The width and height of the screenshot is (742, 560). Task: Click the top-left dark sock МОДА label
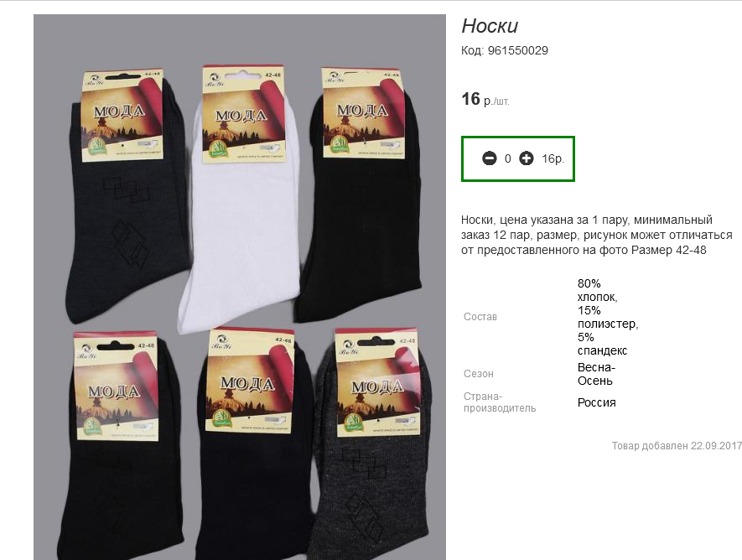(122, 116)
